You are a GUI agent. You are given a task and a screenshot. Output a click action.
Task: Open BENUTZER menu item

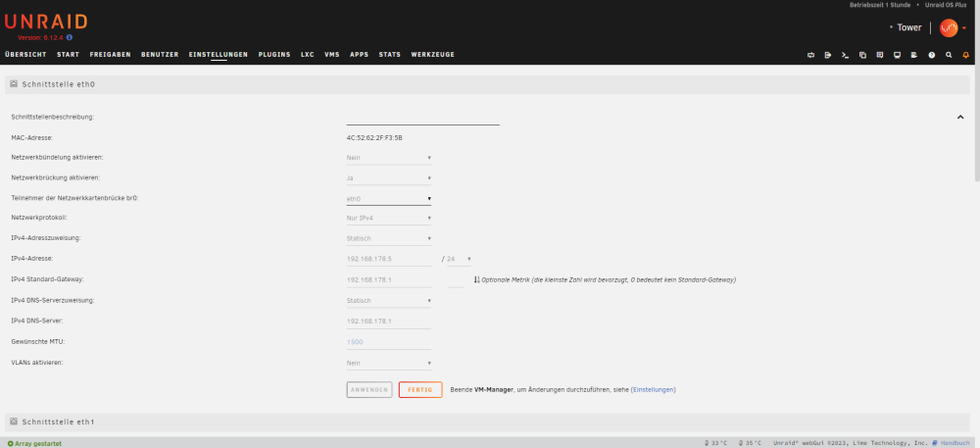[x=160, y=54]
